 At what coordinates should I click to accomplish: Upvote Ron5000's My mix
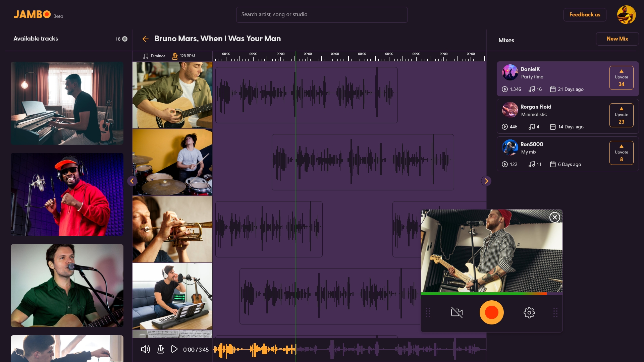622,153
